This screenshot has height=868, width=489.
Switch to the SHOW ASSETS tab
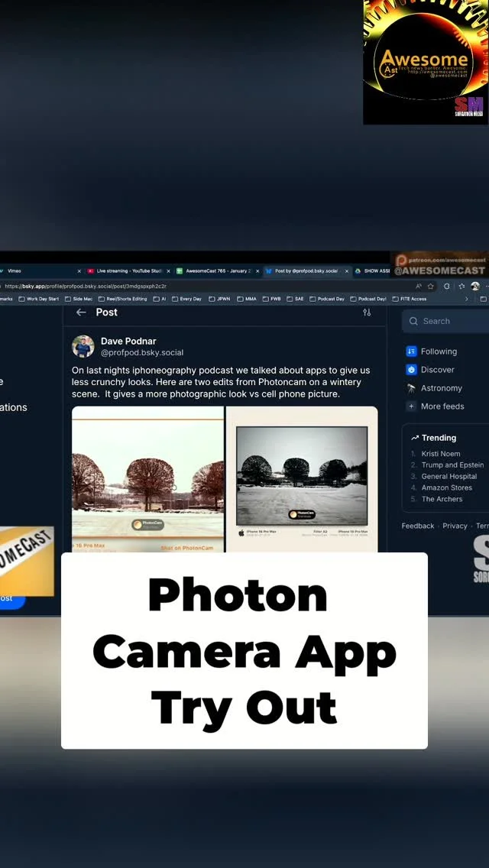[372, 271]
